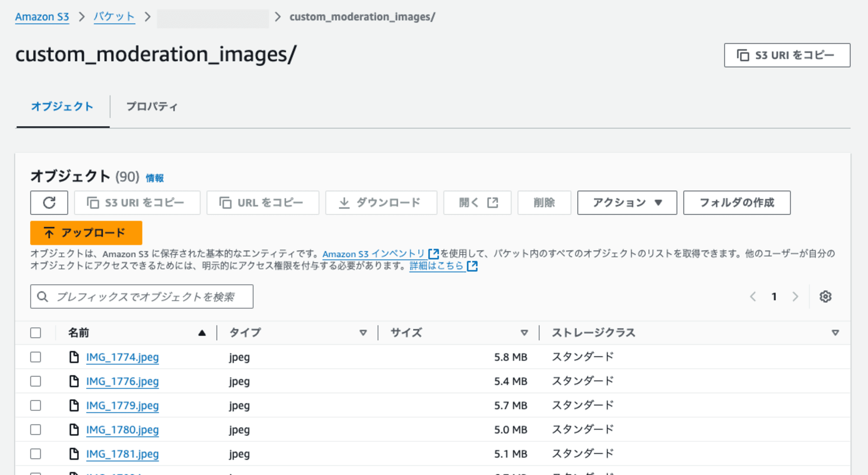Click file icon beside IMG_1776.jpeg
The width and height of the screenshot is (868, 475).
tap(74, 381)
